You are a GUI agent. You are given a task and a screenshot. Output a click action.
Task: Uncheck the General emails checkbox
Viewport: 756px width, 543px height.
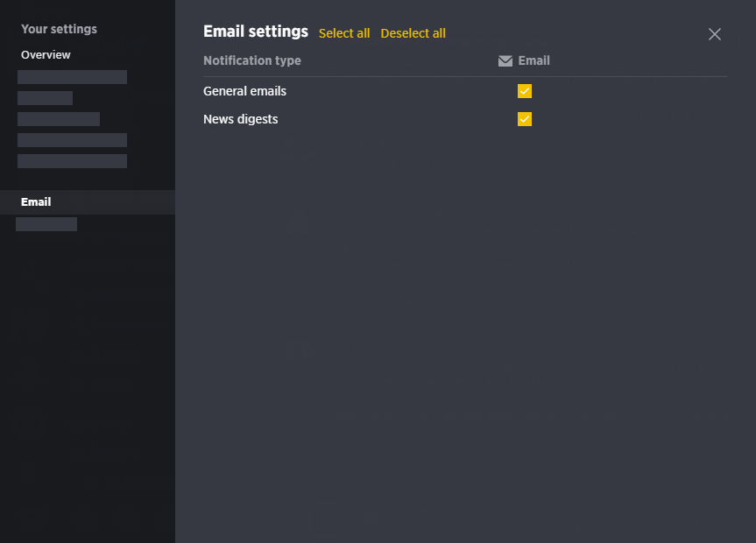pyautogui.click(x=524, y=91)
